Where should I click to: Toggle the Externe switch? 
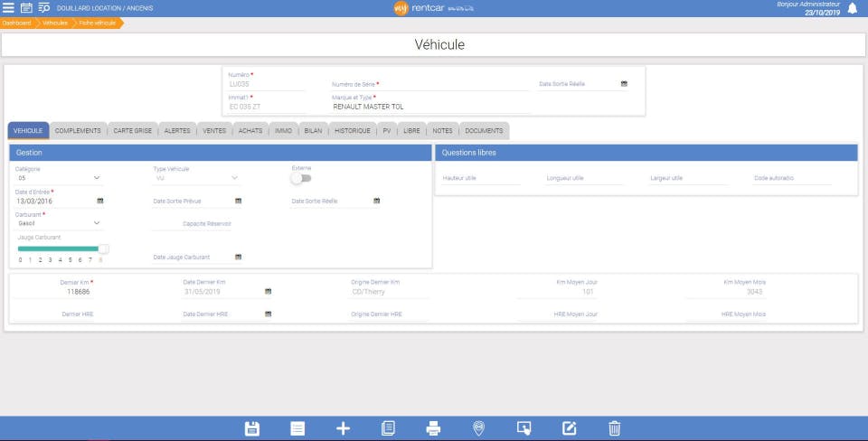pos(302,178)
